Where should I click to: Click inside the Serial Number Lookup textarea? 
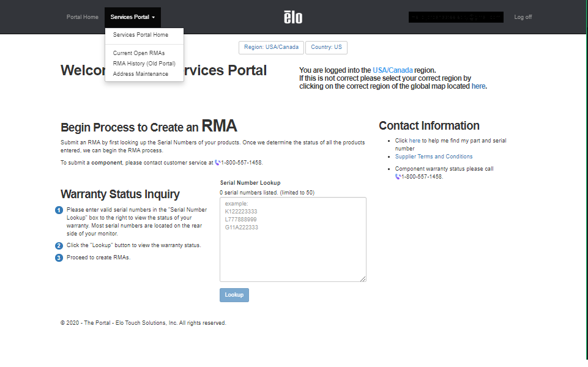tap(293, 240)
